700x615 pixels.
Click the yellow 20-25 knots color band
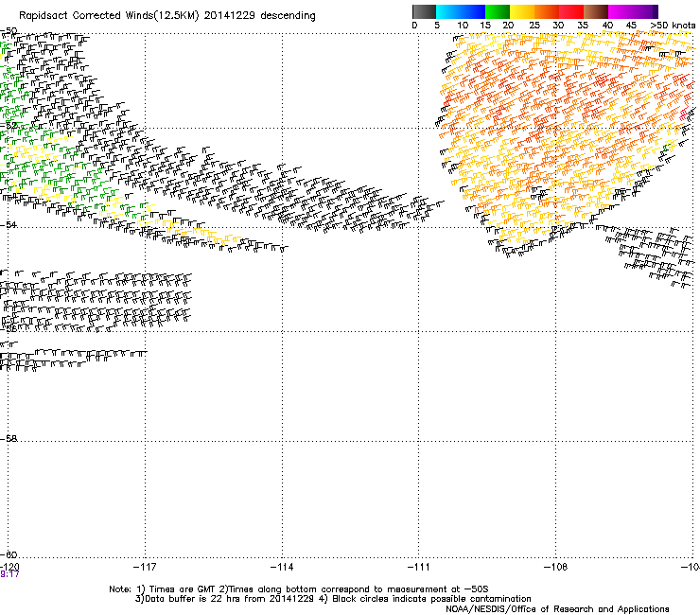pos(522,11)
